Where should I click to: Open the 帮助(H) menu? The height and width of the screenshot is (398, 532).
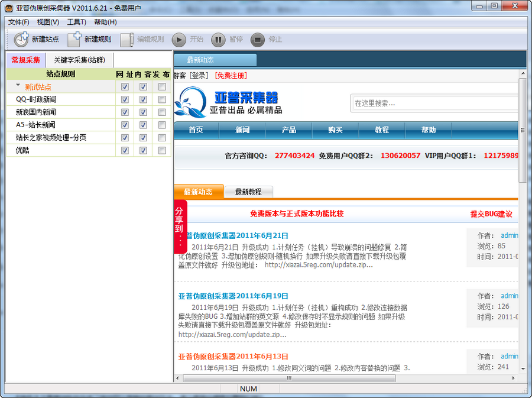(105, 22)
